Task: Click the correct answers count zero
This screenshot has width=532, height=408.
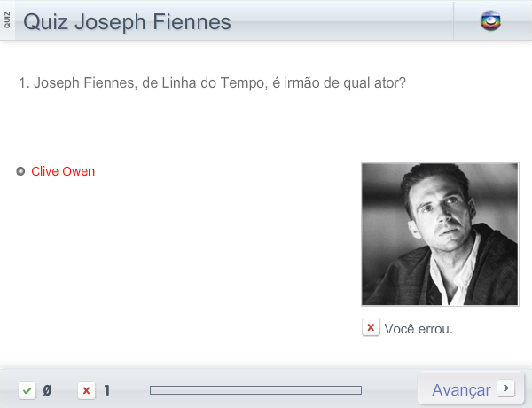Action: point(47,390)
